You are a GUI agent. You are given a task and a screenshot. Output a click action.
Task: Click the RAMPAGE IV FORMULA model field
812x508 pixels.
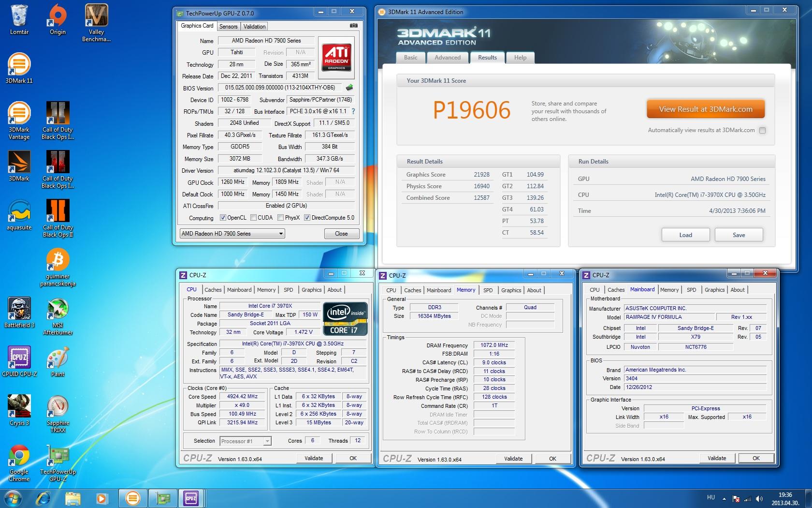pos(670,317)
